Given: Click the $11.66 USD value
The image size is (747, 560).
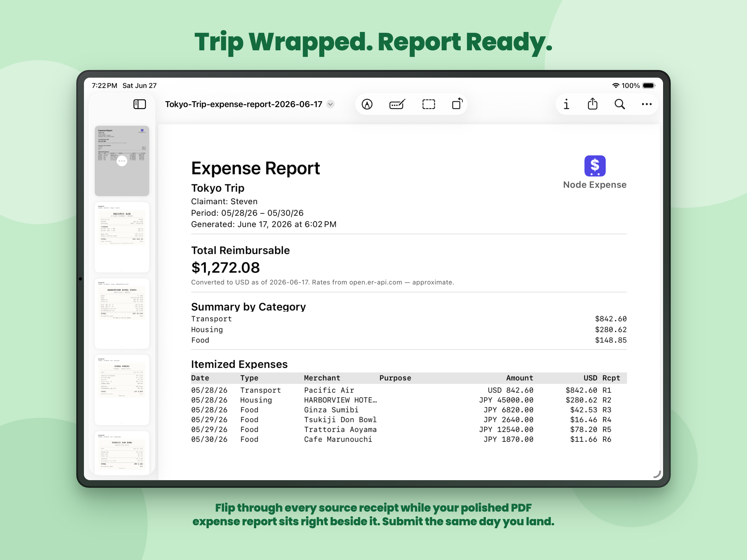Looking at the screenshot, I should (583, 439).
